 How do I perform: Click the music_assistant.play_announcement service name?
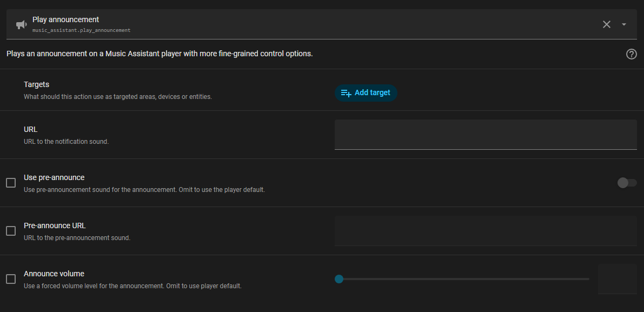pos(81,30)
